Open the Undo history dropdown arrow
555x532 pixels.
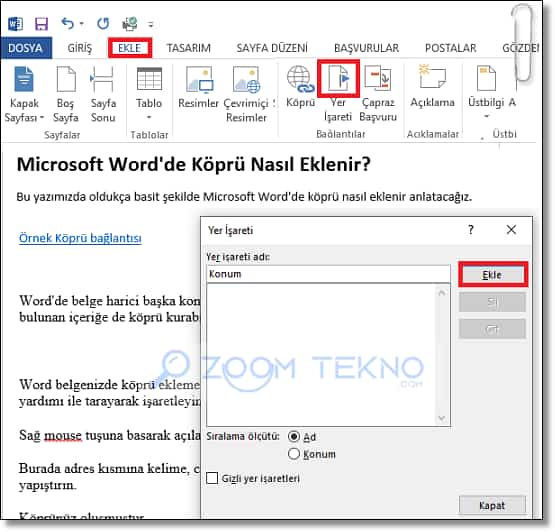coord(81,24)
